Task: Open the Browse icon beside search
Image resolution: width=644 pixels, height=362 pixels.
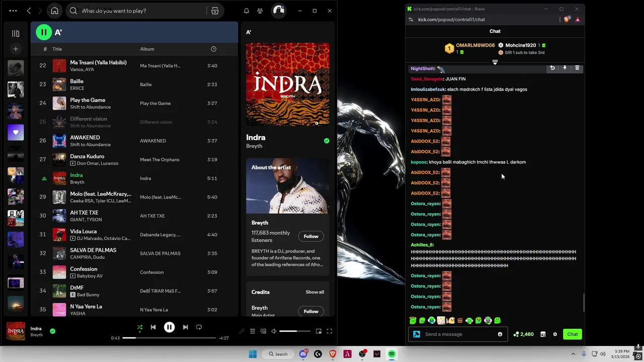Action: (215, 11)
